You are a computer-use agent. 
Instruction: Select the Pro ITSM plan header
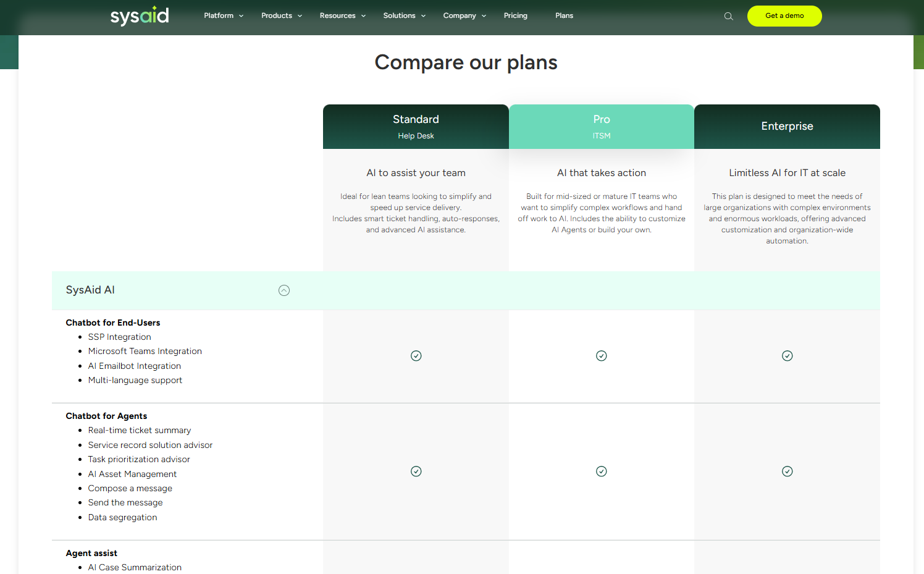[602, 127]
